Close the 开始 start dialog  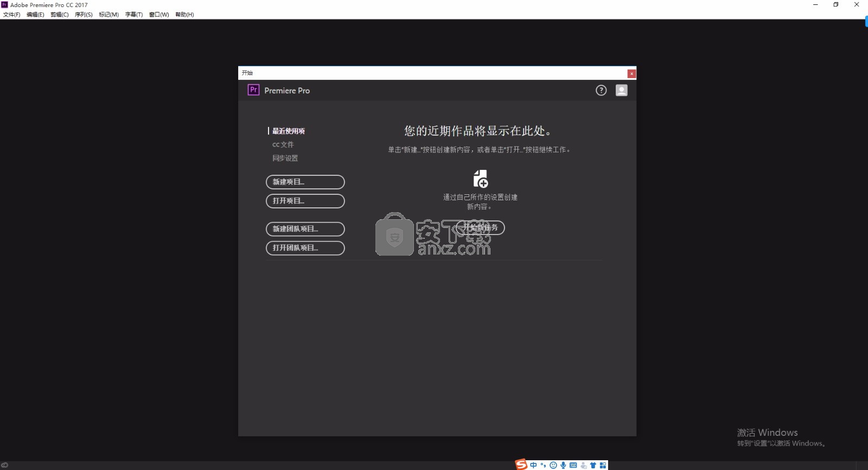point(631,74)
